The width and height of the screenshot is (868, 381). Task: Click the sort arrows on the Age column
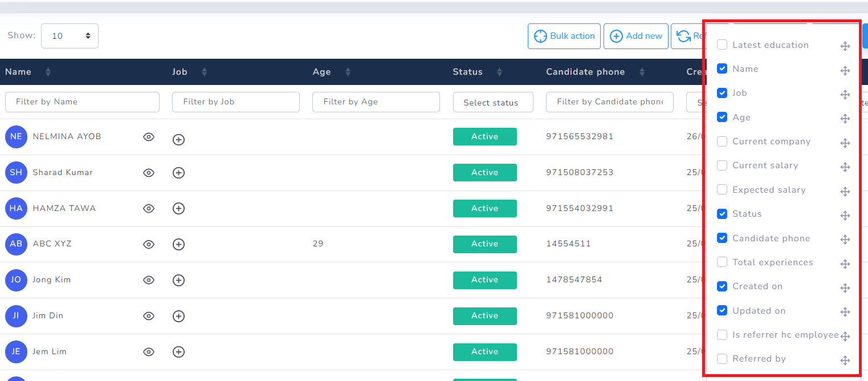(348, 72)
